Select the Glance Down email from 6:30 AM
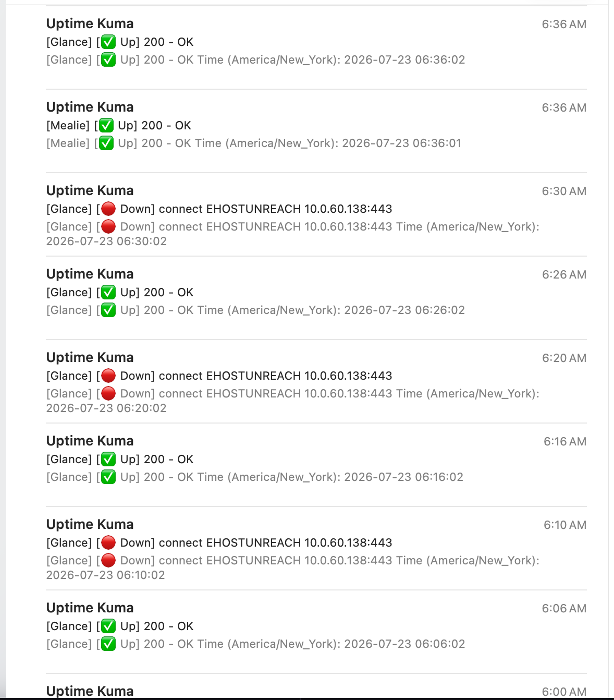The width and height of the screenshot is (614, 700). [316, 214]
